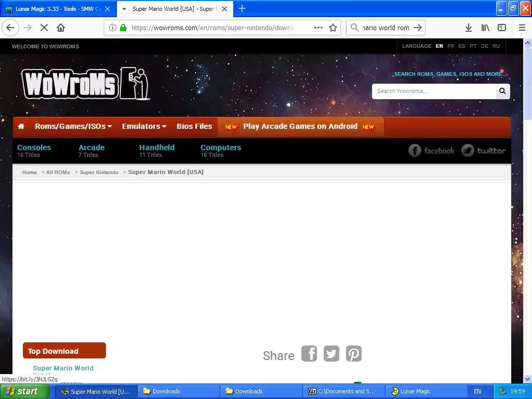The height and width of the screenshot is (399, 532).
Task: Switch to Super Mario World Firefox taskbar button
Action: pos(96,391)
